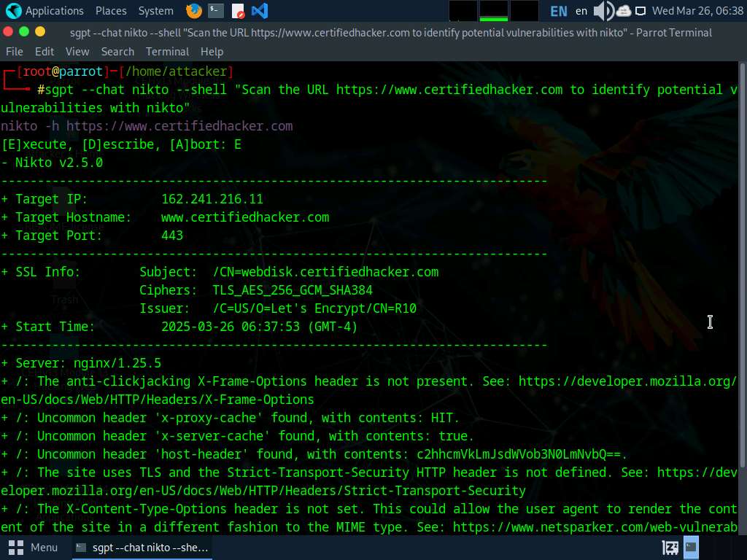Image resolution: width=747 pixels, height=560 pixels.
Task: Open the Applications menu
Action: click(44, 11)
